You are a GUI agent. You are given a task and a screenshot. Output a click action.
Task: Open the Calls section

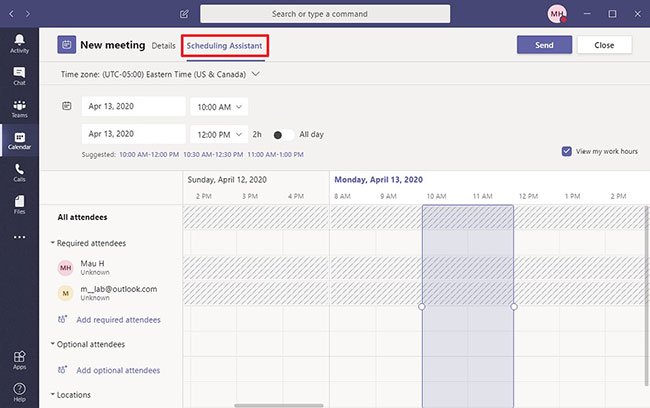coord(19,173)
